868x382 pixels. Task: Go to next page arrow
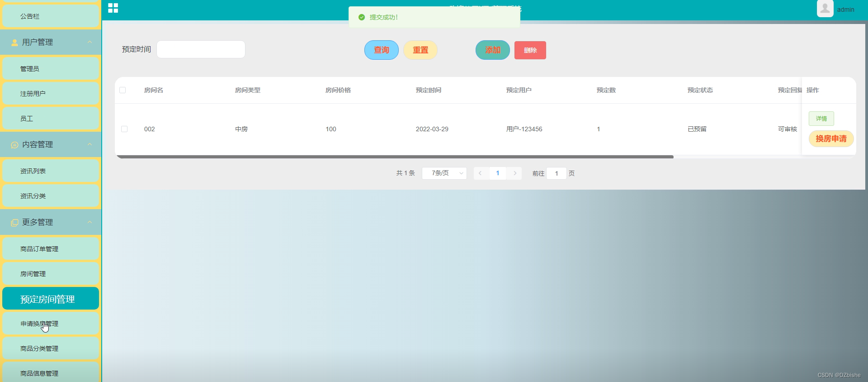tap(515, 173)
